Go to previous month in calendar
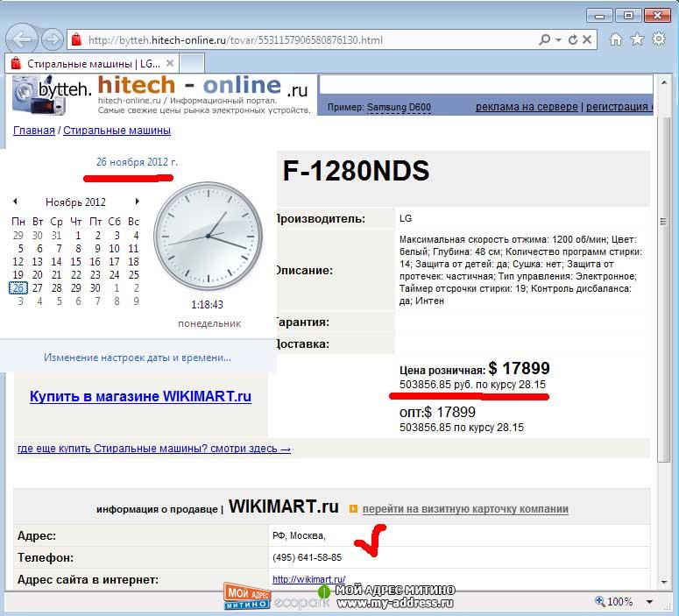Image resolution: width=679 pixels, height=616 pixels. click(15, 202)
